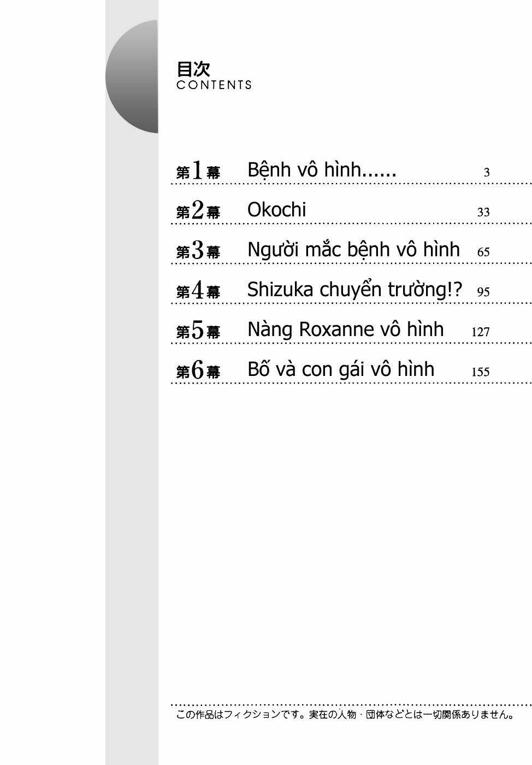The image size is (532, 765).
Task: Open 'Bố và con gái vô hình'
Action: tap(341, 369)
